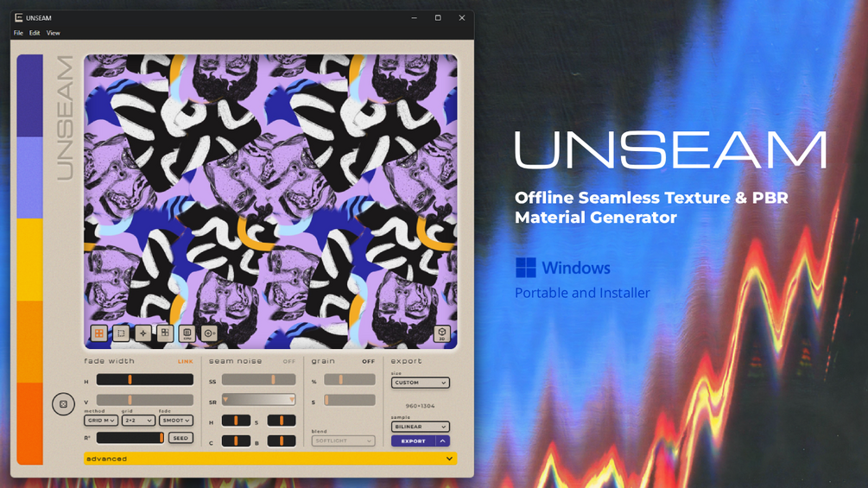
Task: Open the blend dropdown showing SOFTLIGHT
Action: (343, 441)
